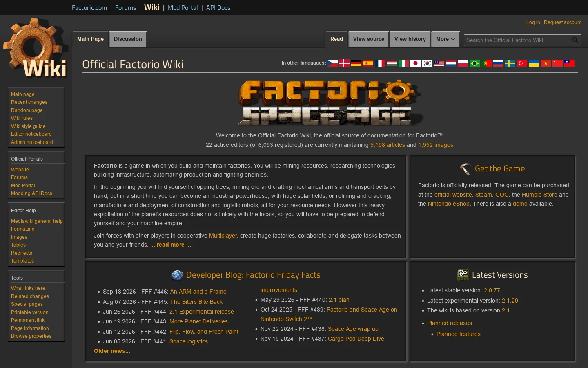Open the 5,198 articles link
The height and width of the screenshot is (368, 588).
pyautogui.click(x=388, y=145)
